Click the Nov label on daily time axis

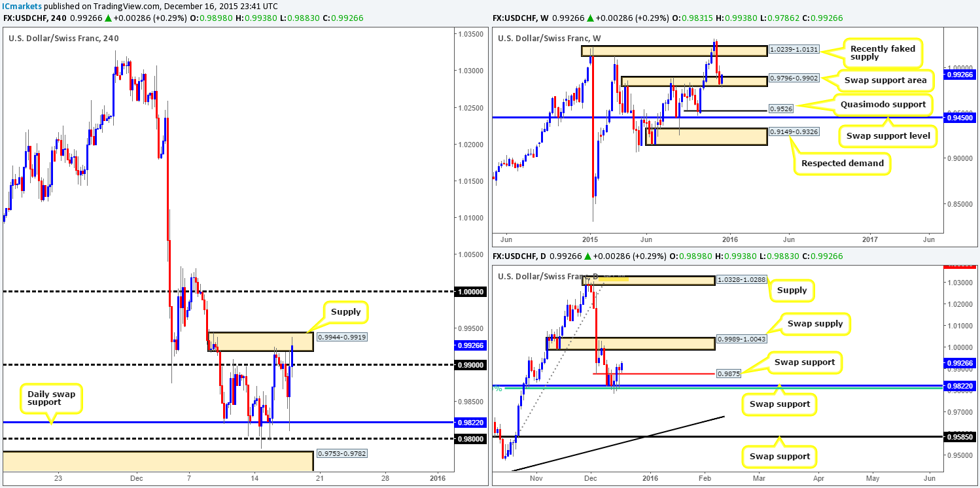536,478
